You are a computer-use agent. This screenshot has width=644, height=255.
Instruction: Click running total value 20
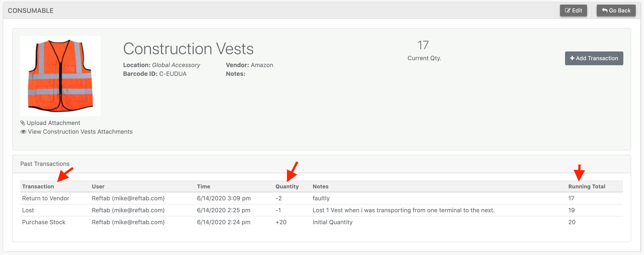pyautogui.click(x=572, y=222)
